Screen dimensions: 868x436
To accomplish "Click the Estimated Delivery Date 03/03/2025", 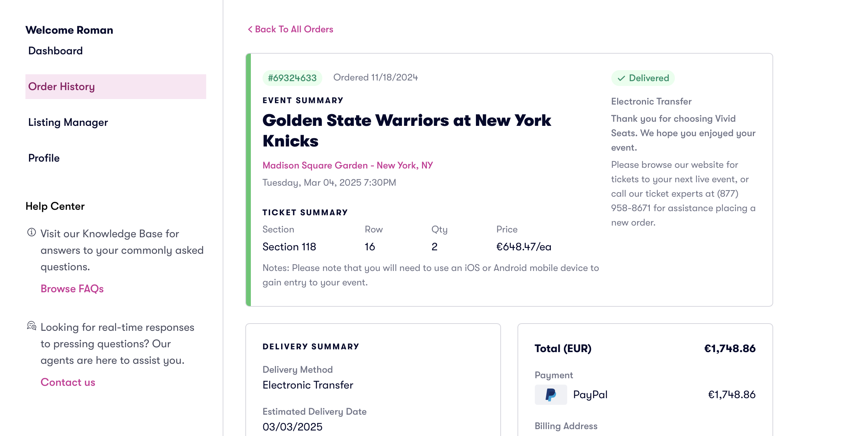I will click(x=292, y=427).
